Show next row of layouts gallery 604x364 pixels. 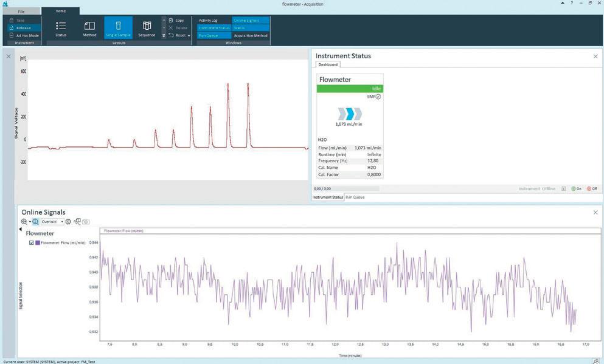(x=164, y=28)
